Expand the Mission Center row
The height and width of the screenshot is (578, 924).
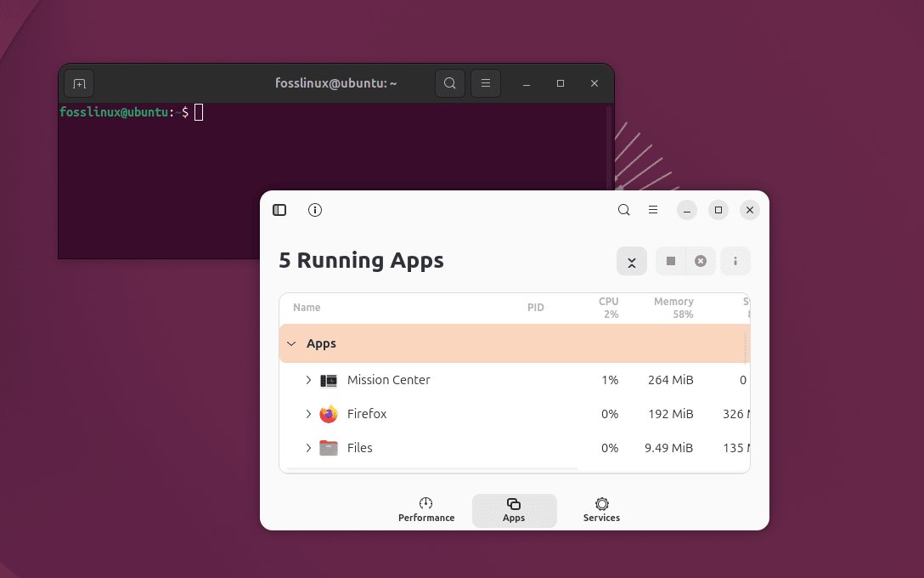(x=308, y=381)
